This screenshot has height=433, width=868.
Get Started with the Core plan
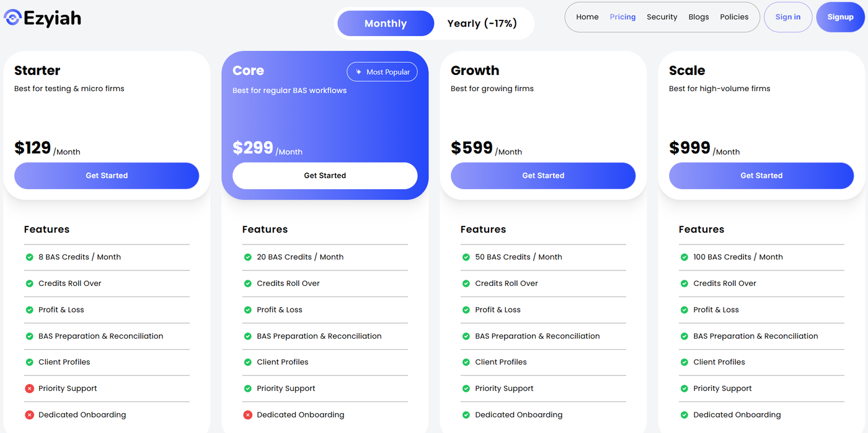coord(325,176)
